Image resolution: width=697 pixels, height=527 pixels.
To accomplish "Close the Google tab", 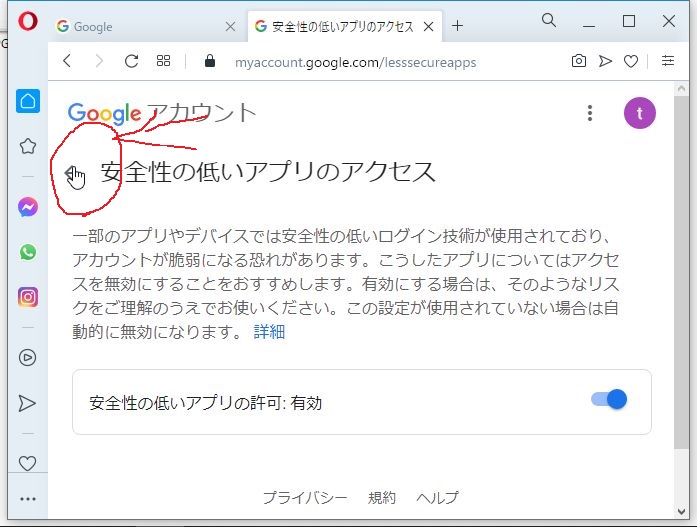I will click(x=230, y=27).
